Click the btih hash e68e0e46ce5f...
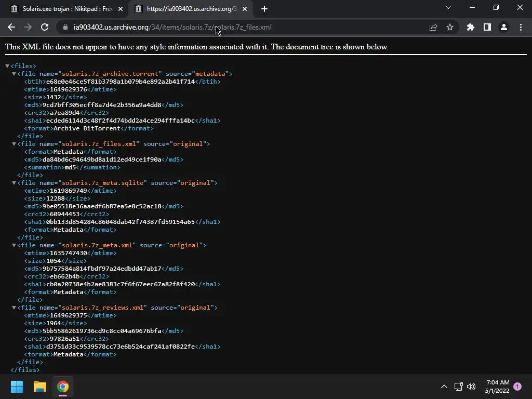 point(121,82)
